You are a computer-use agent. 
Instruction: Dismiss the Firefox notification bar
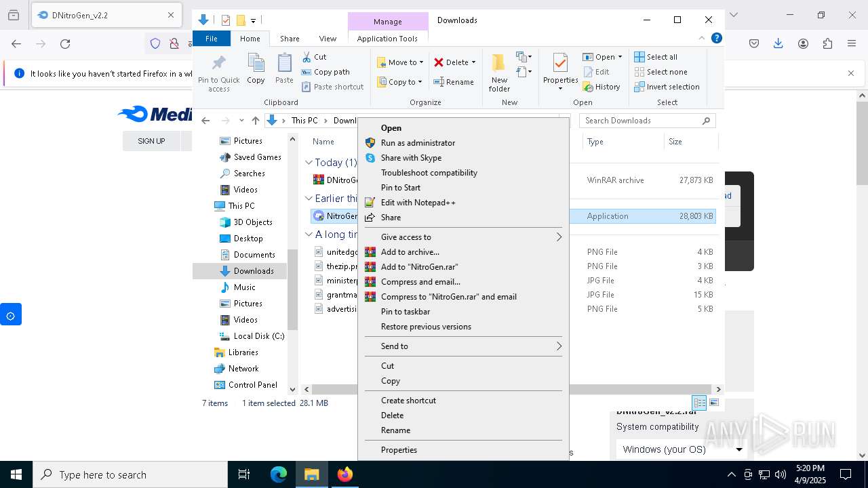pos(851,73)
